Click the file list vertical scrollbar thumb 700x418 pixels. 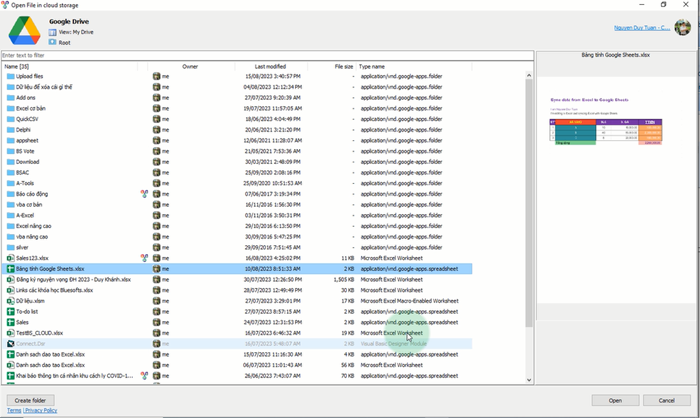(529, 203)
